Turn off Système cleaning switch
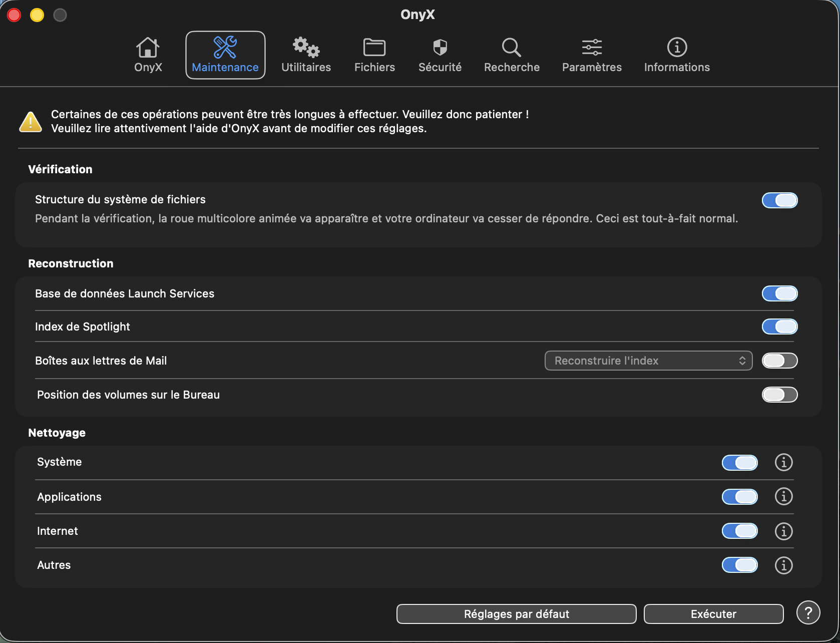This screenshot has height=643, width=840. click(739, 463)
